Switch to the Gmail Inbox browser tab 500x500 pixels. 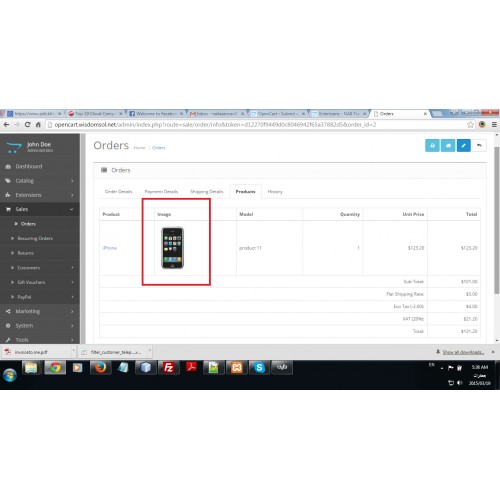[x=217, y=114]
